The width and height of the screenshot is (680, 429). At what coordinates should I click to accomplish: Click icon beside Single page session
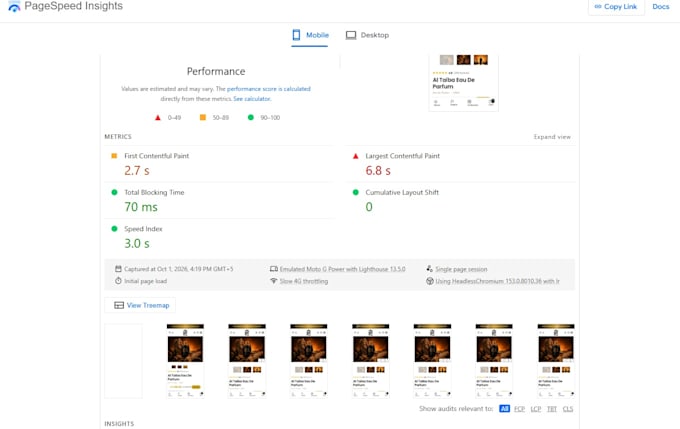[429, 269]
